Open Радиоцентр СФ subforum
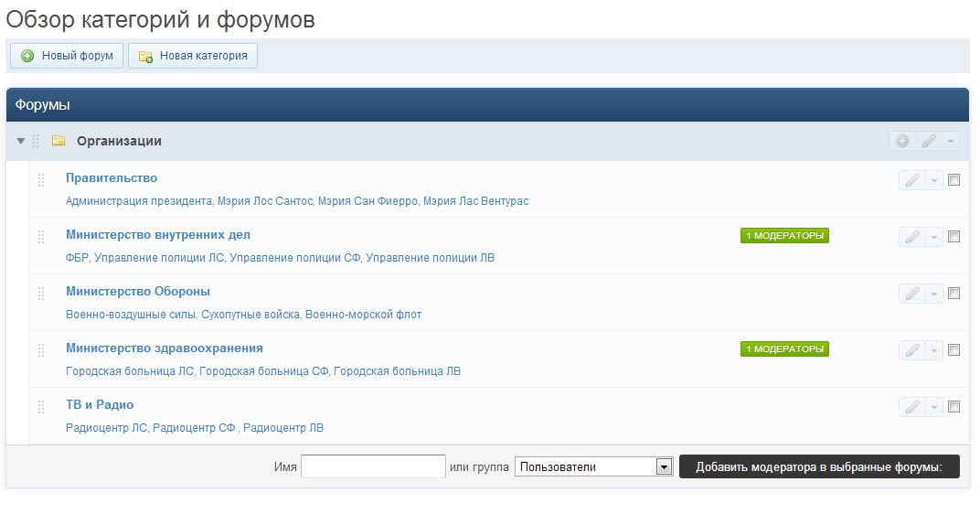Image resolution: width=980 pixels, height=514 pixels. pyautogui.click(x=194, y=428)
